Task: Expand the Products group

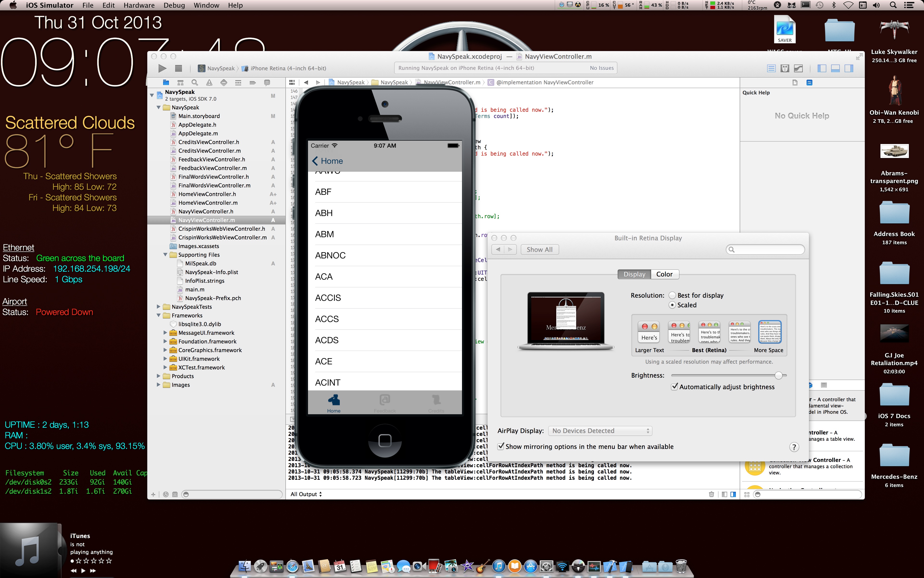Action: 159,376
